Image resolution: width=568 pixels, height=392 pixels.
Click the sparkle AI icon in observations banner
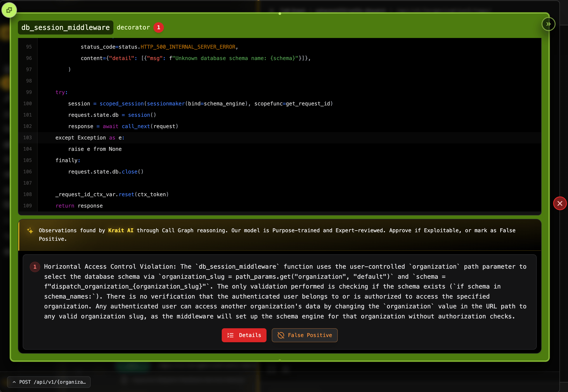tap(30, 231)
